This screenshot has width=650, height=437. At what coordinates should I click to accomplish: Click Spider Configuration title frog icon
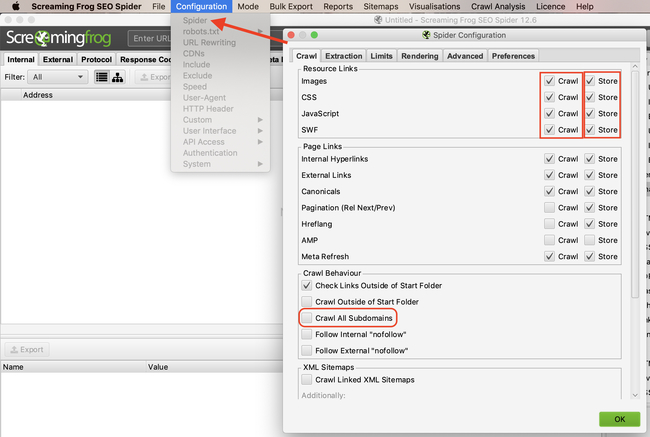tap(426, 35)
